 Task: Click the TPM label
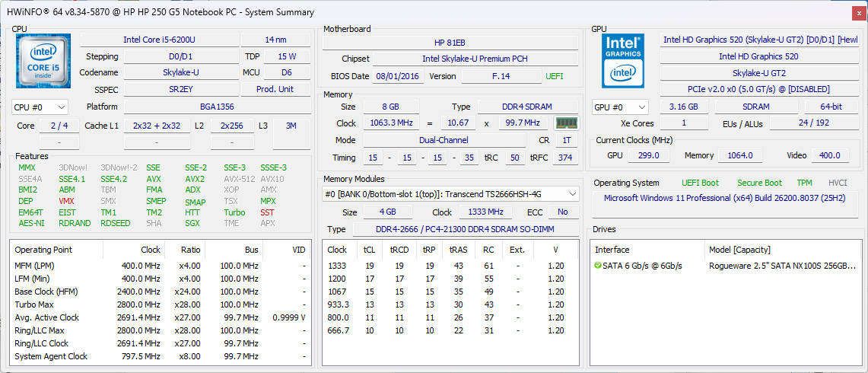804,183
